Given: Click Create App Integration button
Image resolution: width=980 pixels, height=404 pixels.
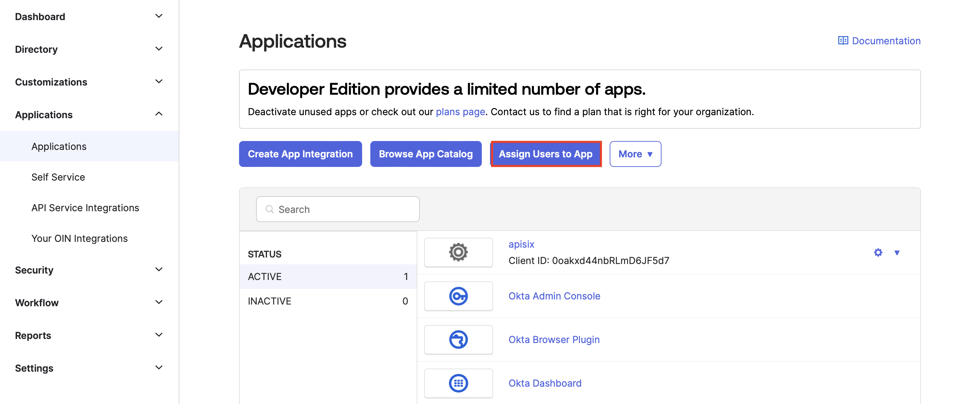Looking at the screenshot, I should pyautogui.click(x=300, y=154).
